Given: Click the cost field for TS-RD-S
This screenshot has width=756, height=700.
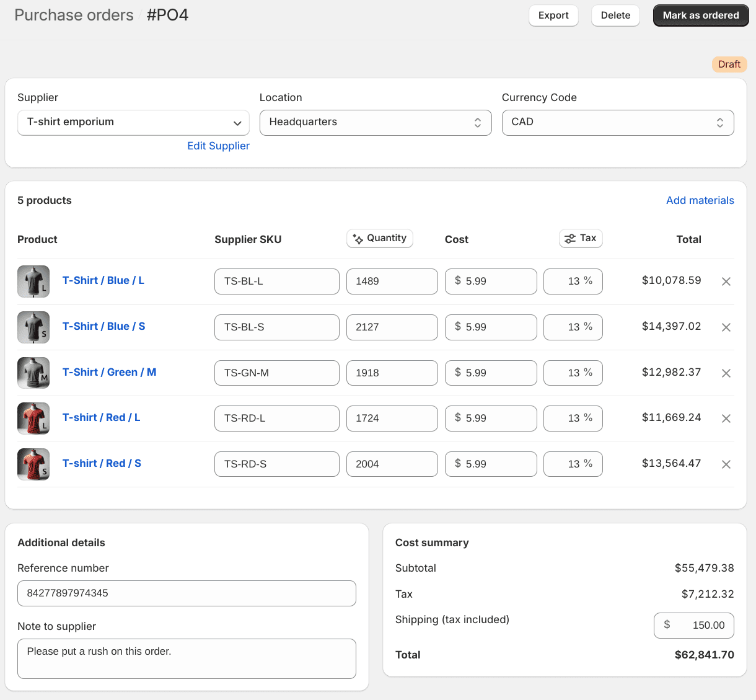Looking at the screenshot, I should (491, 464).
